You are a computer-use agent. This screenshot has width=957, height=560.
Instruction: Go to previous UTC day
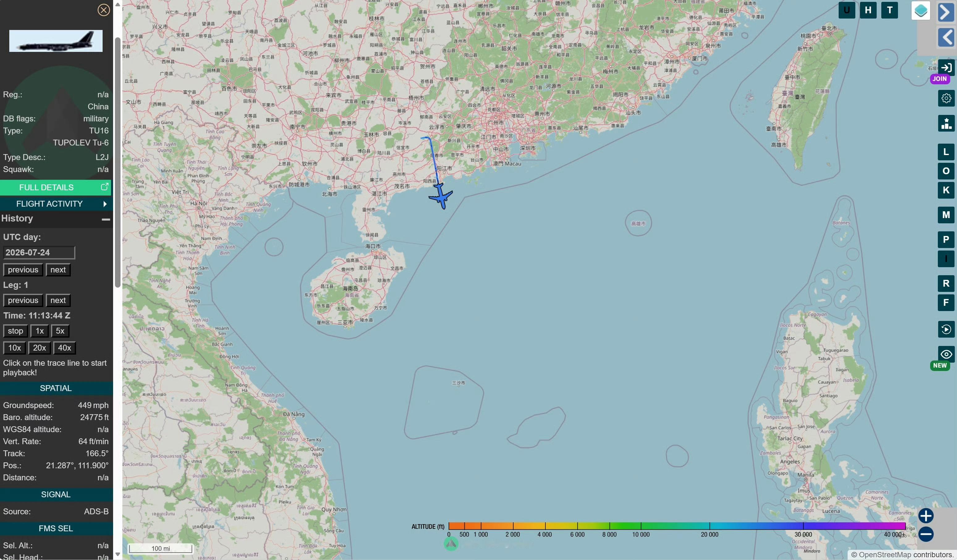23,270
